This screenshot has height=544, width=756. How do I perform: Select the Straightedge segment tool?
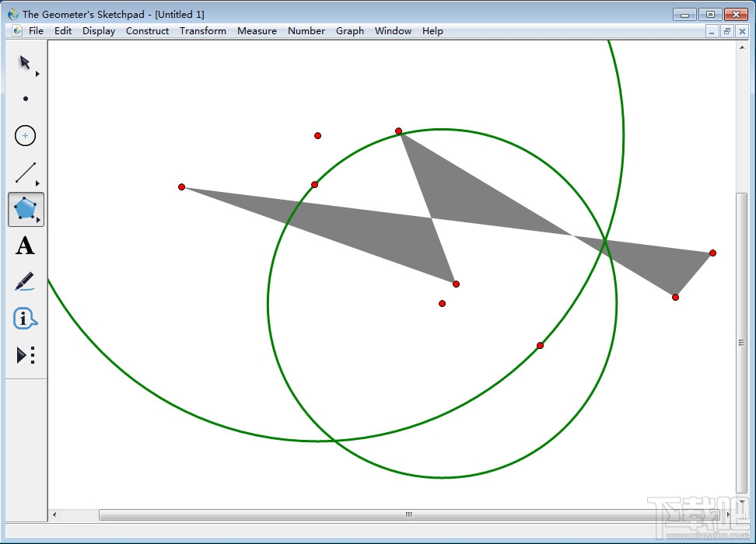pyautogui.click(x=25, y=173)
